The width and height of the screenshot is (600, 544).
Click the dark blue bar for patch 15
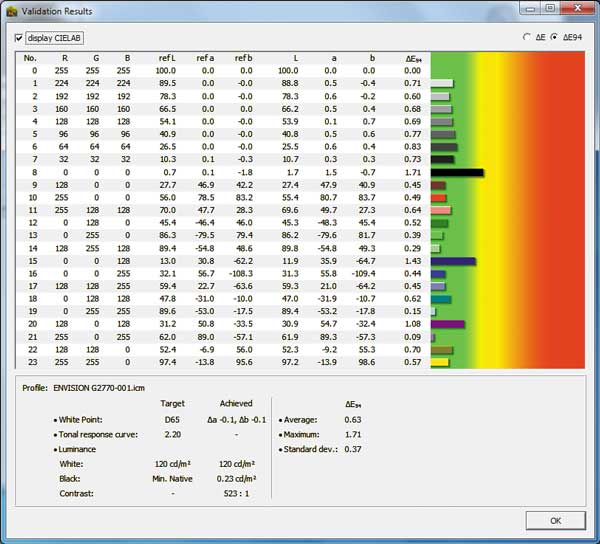tap(452, 261)
